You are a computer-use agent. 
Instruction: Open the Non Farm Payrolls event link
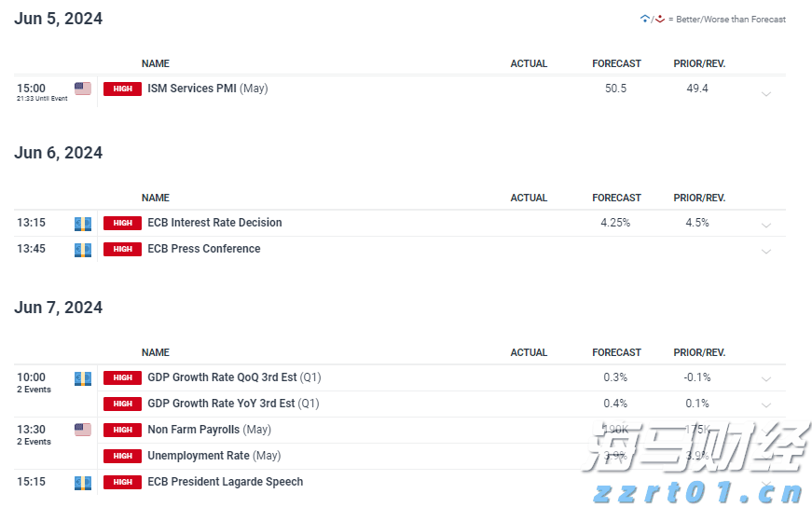pyautogui.click(x=194, y=430)
